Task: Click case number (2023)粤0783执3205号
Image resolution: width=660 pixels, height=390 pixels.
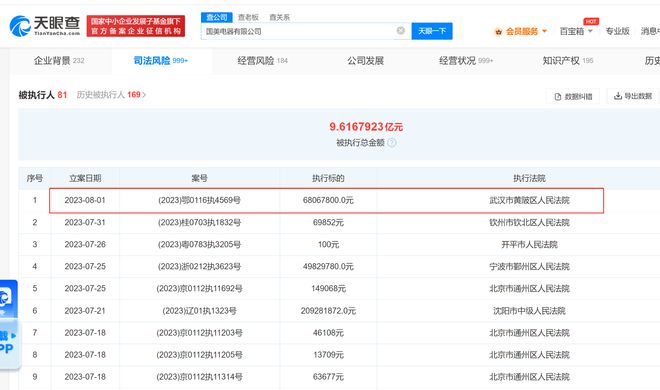Action: pyautogui.click(x=199, y=244)
